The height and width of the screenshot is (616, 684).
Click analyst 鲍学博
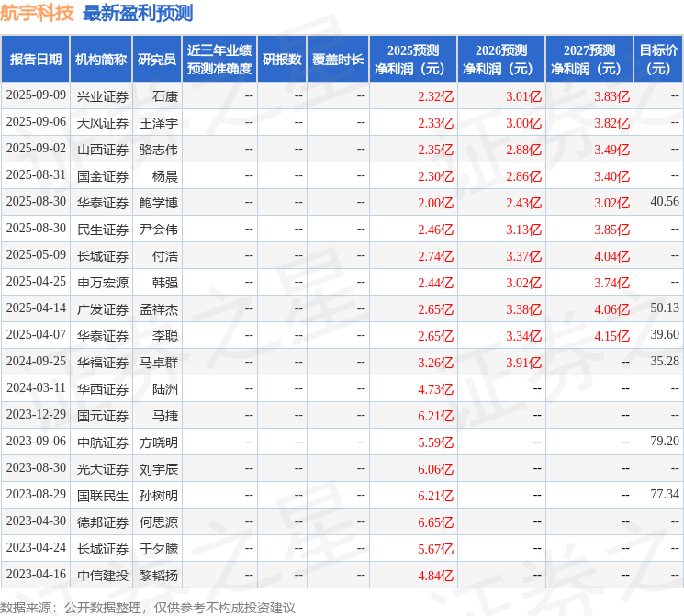click(159, 203)
